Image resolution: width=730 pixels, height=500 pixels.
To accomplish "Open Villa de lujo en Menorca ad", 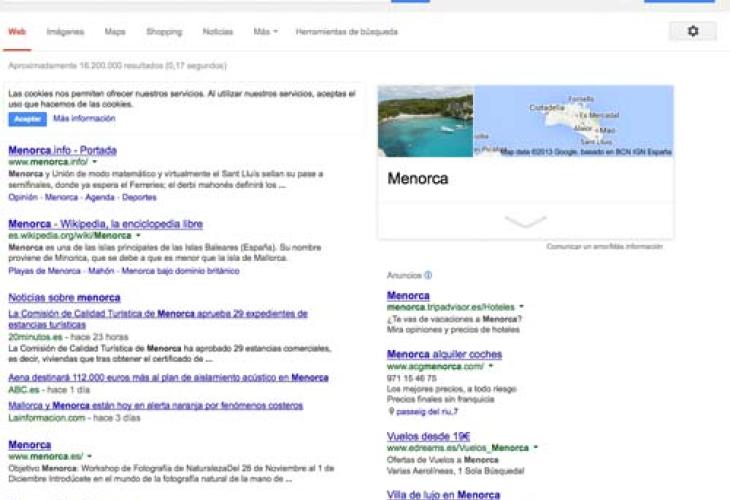I will tap(443, 494).
